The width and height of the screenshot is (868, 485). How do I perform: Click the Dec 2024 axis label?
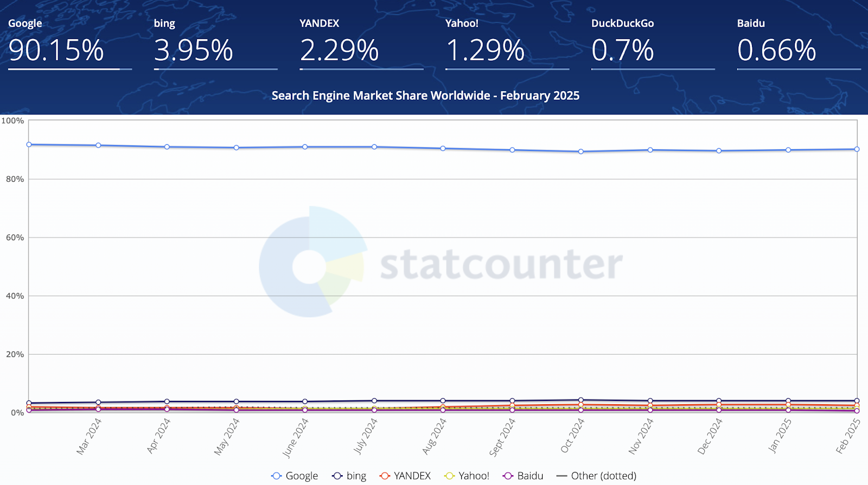(710, 436)
